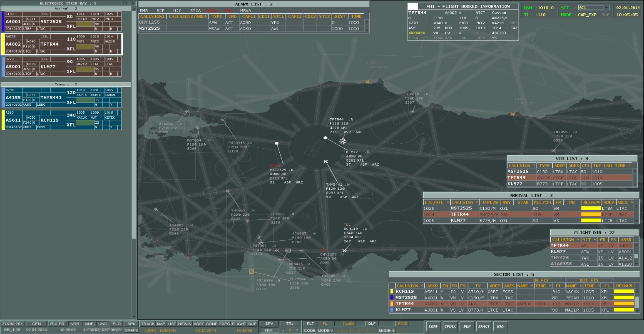Click the yellow square marker near AJA6356
Screen dimensions: 644x334
click(x=251, y=272)
